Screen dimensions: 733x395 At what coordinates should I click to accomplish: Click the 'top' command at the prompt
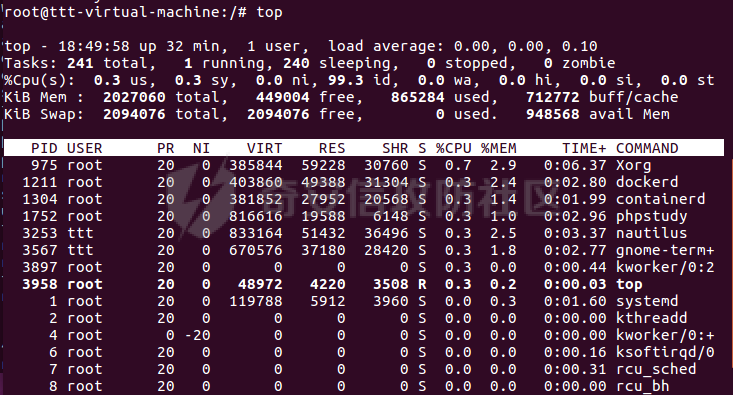click(269, 13)
